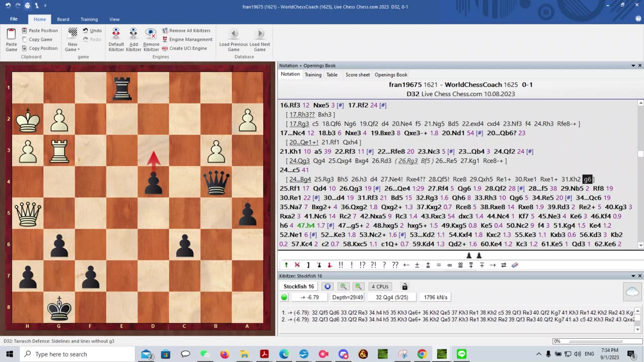
Task: Switch to the View ribbon tab
Action: [114, 19]
